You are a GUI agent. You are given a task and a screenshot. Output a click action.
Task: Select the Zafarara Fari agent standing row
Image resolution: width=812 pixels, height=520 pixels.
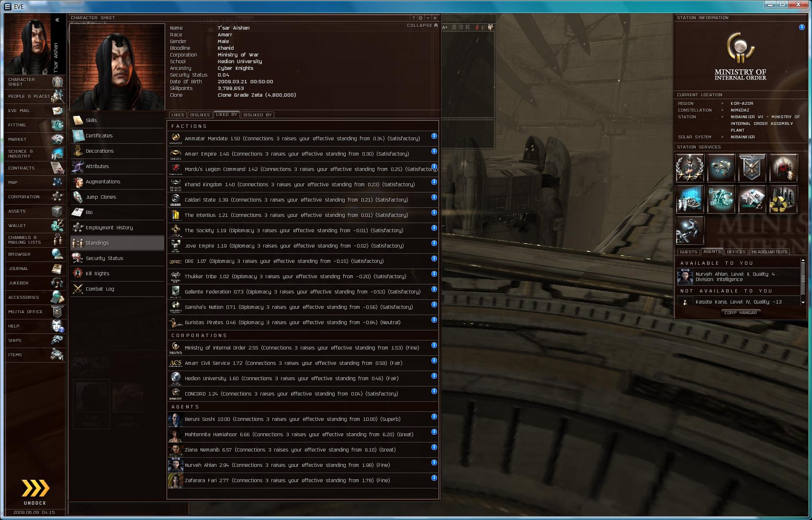303,480
